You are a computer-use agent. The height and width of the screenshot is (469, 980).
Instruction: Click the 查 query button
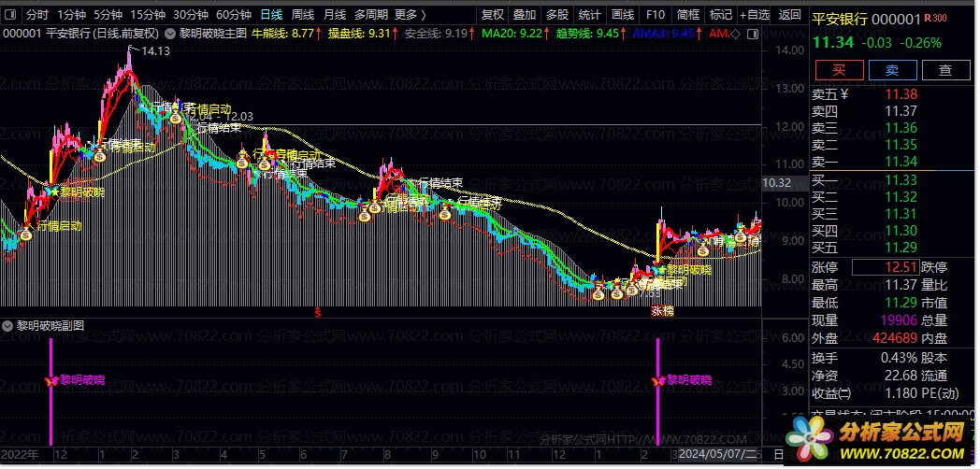tap(945, 70)
